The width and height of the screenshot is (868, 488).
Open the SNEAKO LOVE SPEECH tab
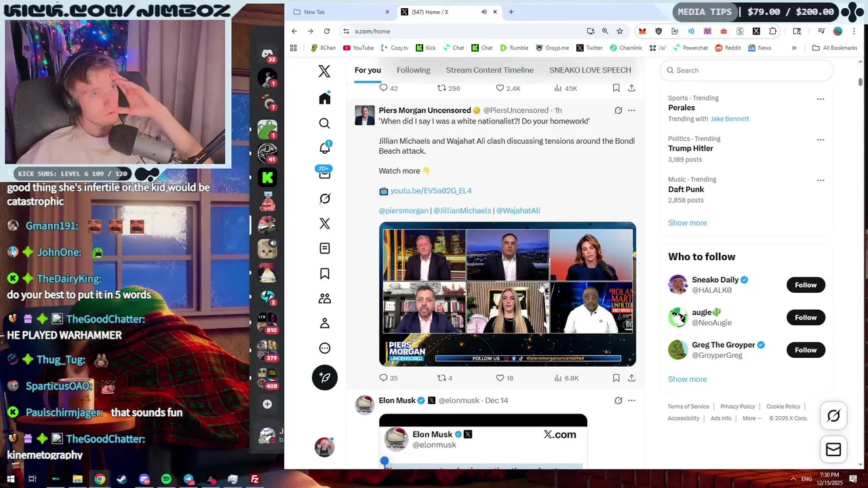590,70
